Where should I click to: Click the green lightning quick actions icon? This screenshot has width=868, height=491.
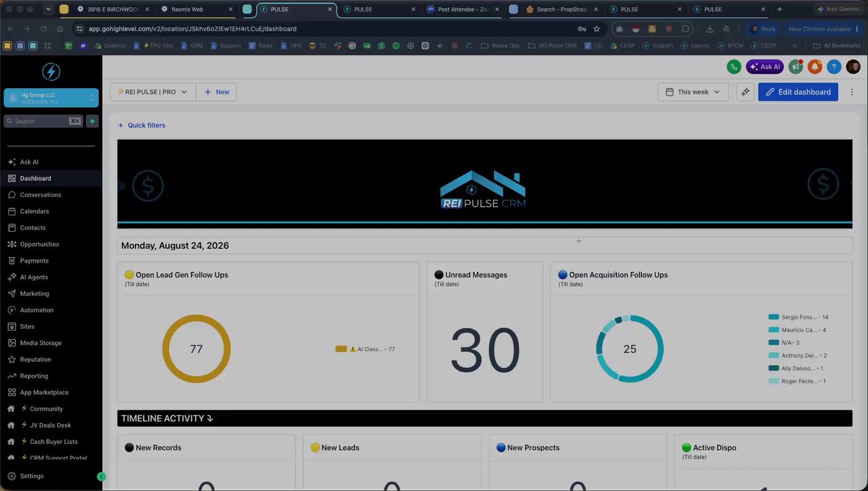point(92,121)
